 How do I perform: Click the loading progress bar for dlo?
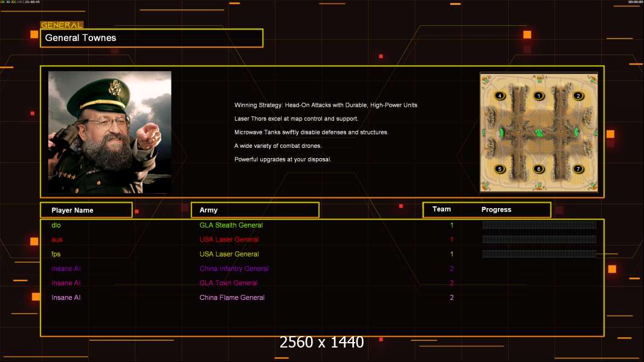(539, 224)
